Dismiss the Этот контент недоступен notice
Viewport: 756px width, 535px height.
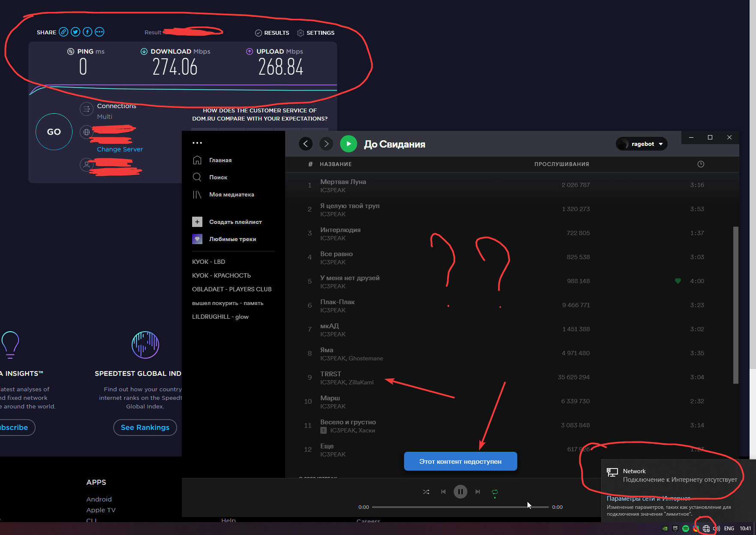pyautogui.click(x=461, y=461)
